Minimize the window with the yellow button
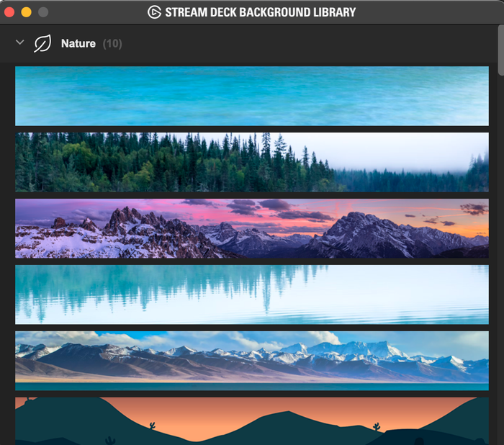The height and width of the screenshot is (445, 504). coord(27,12)
